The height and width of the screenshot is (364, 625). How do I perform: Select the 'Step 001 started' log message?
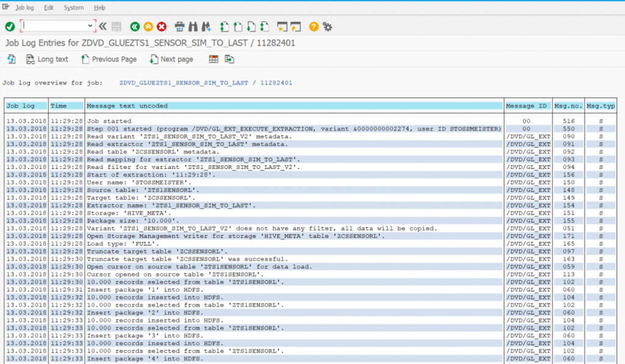294,129
